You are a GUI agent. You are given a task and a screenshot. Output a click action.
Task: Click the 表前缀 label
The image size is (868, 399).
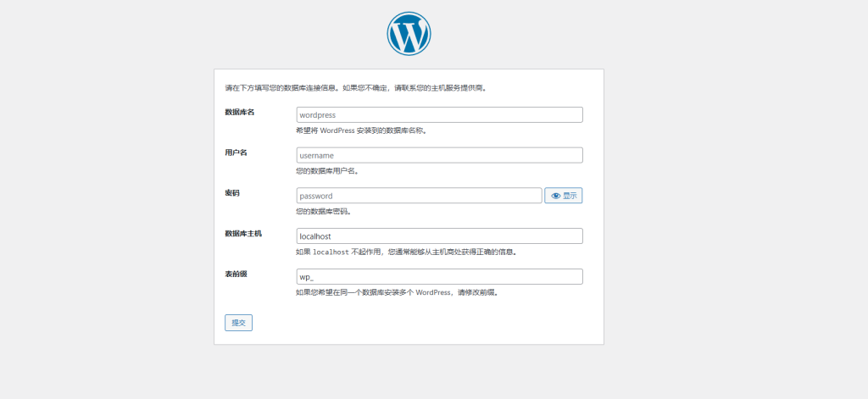pyautogui.click(x=236, y=274)
